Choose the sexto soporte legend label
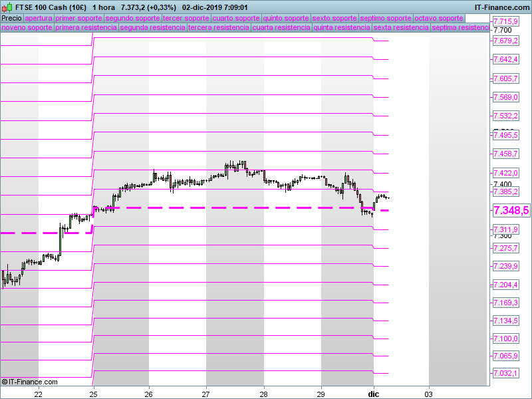The image size is (532, 399). pyautogui.click(x=334, y=19)
